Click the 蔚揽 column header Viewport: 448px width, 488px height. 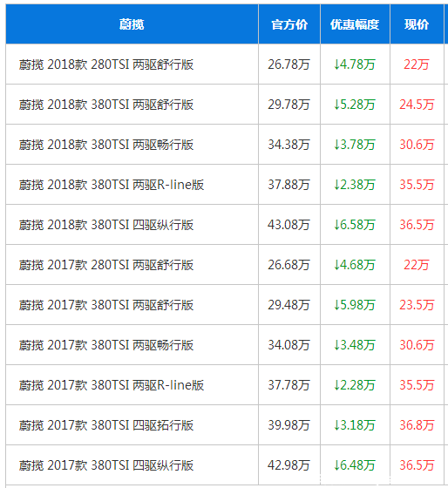(x=132, y=24)
